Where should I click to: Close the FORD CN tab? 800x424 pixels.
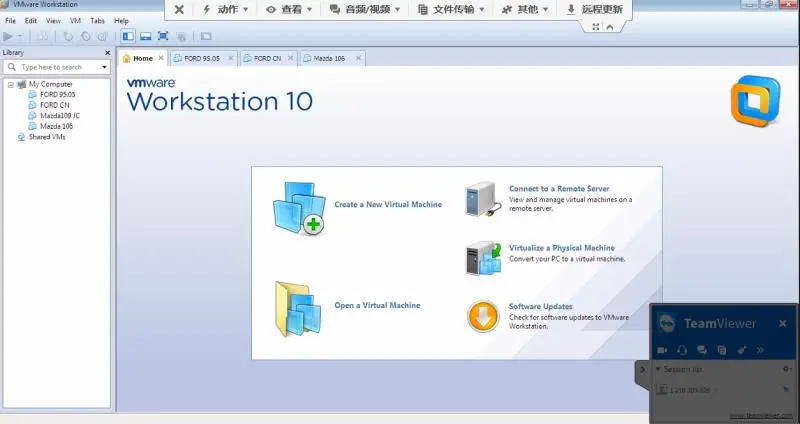(x=290, y=58)
